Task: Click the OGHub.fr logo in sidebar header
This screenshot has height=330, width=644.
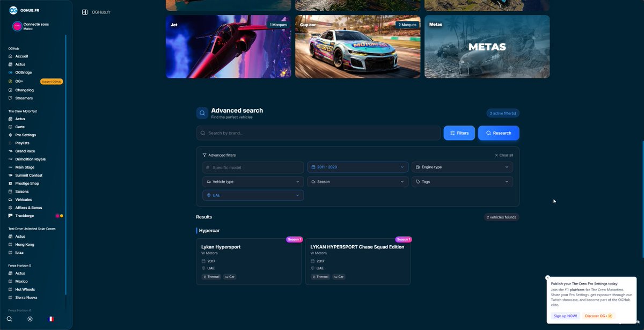Action: (13, 10)
